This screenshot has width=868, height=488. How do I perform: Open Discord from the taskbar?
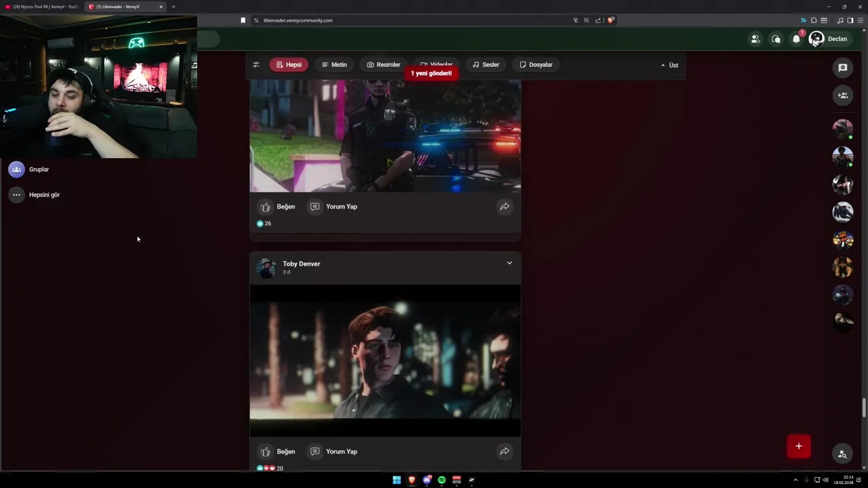[427, 480]
